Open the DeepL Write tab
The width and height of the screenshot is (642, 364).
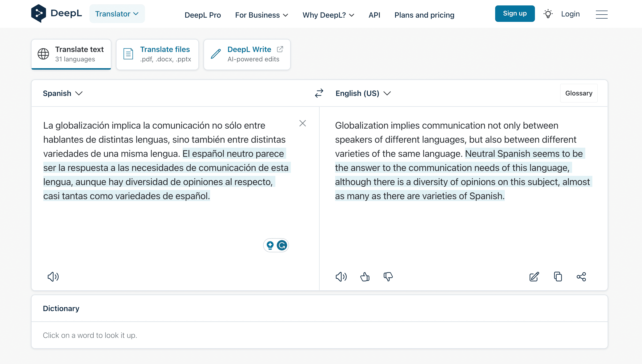pos(247,54)
